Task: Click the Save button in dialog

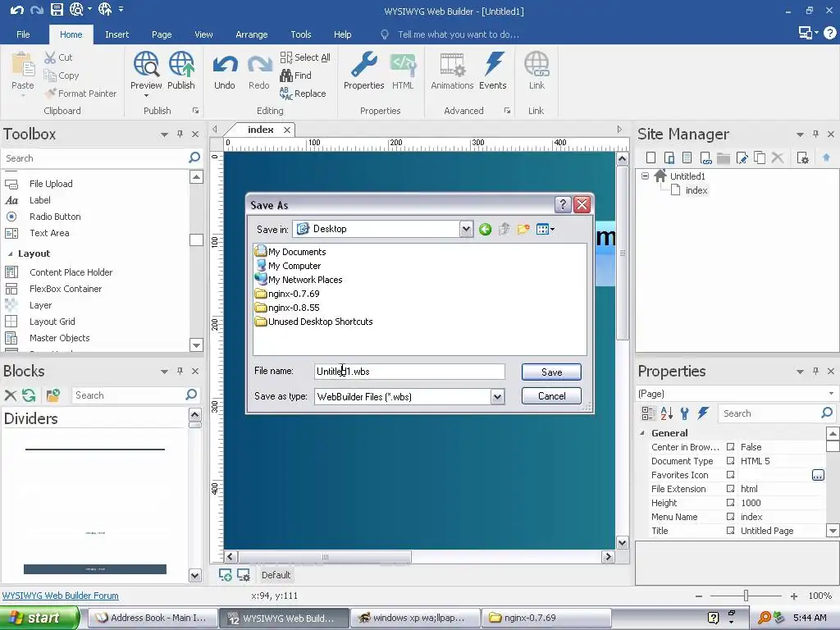Action: click(x=551, y=372)
